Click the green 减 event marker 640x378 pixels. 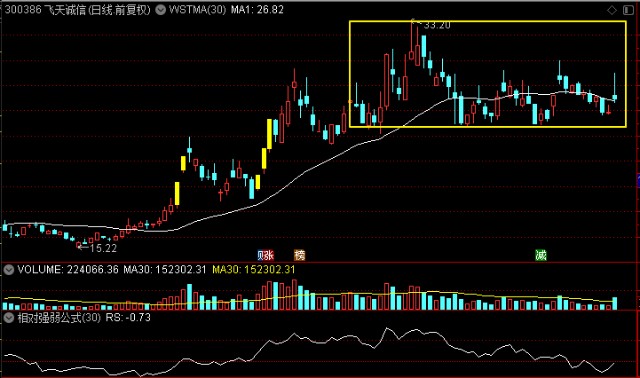pyautogui.click(x=541, y=256)
